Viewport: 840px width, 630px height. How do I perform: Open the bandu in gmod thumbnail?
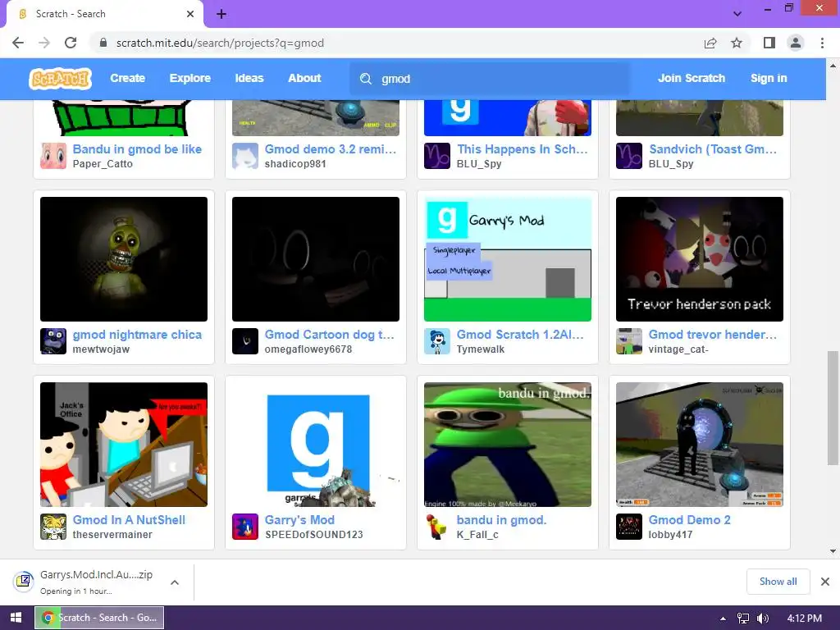coord(508,445)
